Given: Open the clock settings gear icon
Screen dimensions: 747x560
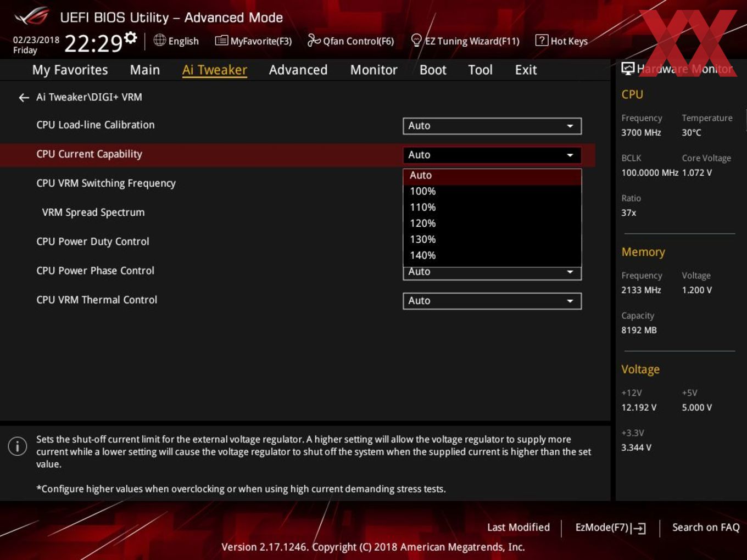Looking at the screenshot, I should pyautogui.click(x=130, y=37).
